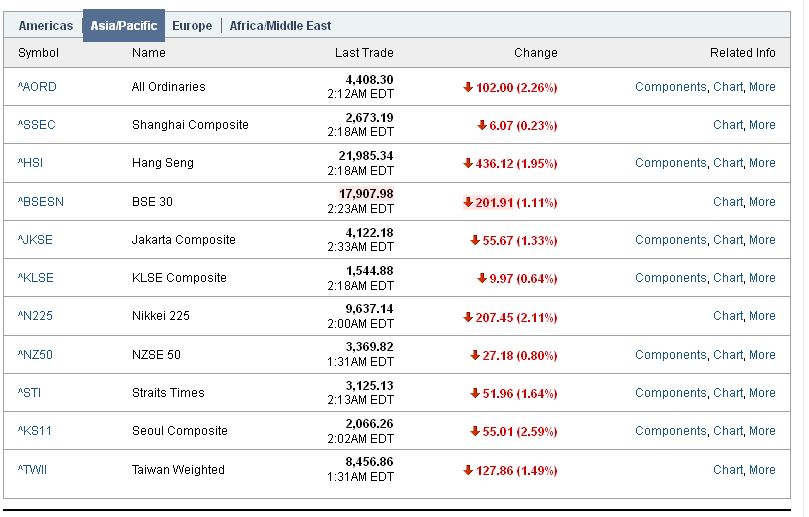The width and height of the screenshot is (809, 517).
Task: View Components for All Ordinaries
Action: [x=670, y=87]
